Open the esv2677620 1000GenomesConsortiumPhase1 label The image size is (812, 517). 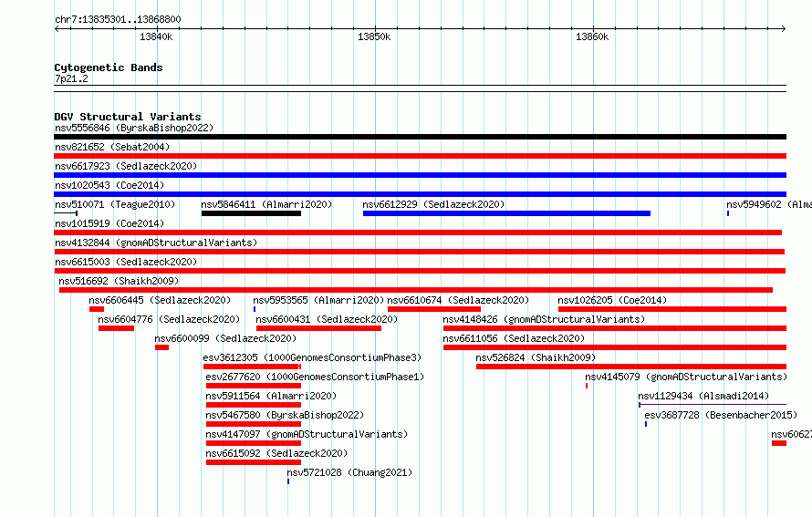[315, 377]
